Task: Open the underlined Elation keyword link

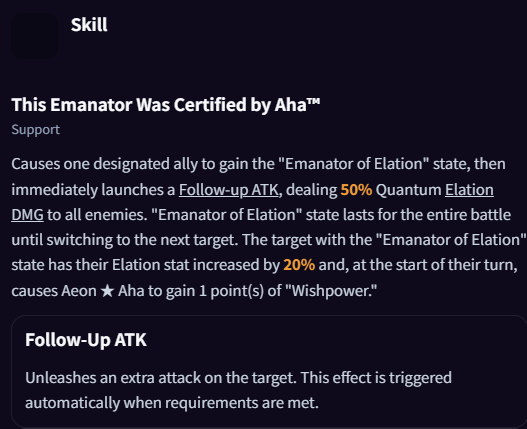Action: (x=469, y=190)
